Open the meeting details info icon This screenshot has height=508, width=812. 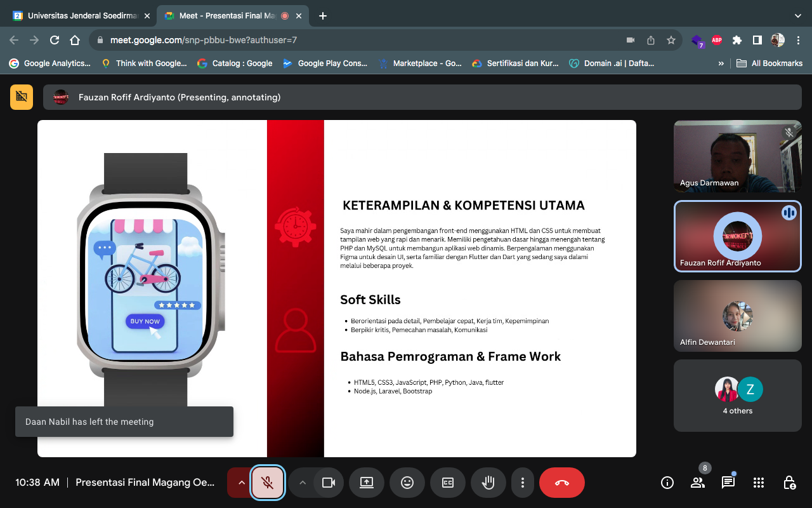(667, 483)
